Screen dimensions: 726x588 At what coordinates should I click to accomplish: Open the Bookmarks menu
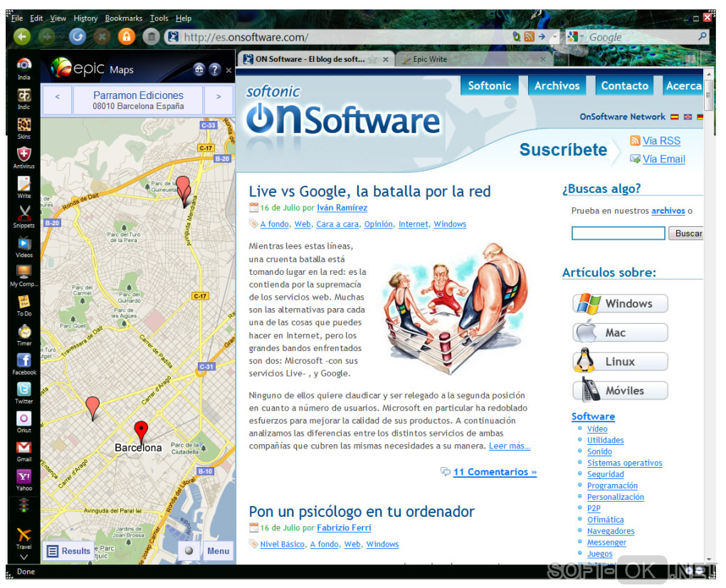pos(124,18)
